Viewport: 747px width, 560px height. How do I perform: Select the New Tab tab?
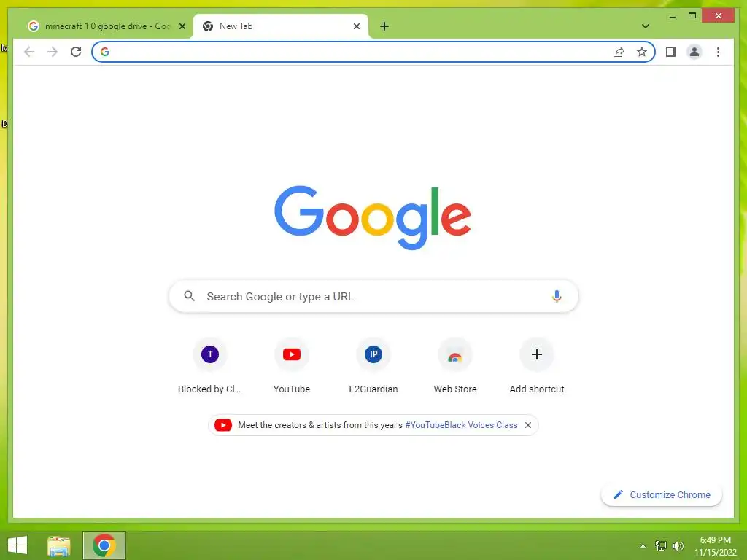pyautogui.click(x=281, y=26)
